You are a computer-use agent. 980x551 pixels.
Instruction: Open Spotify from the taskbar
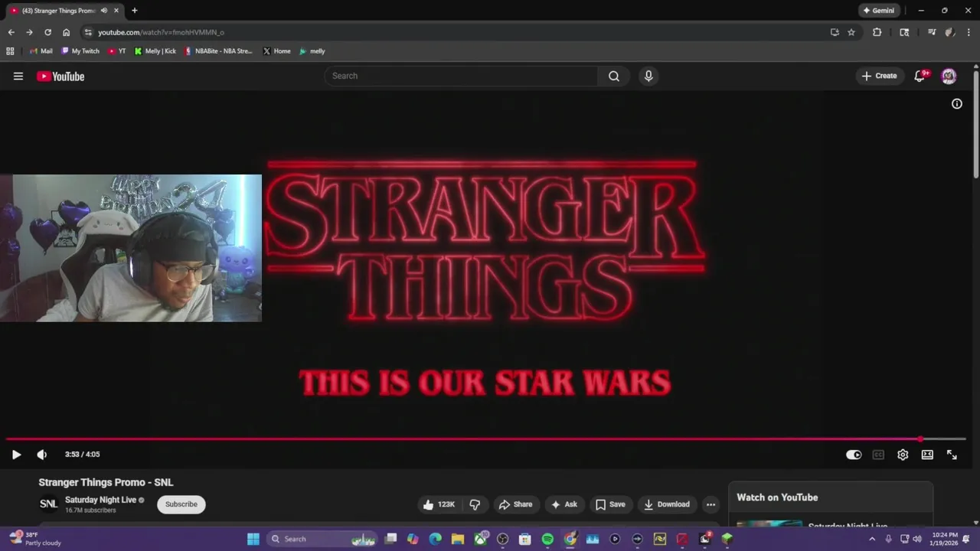point(547,539)
